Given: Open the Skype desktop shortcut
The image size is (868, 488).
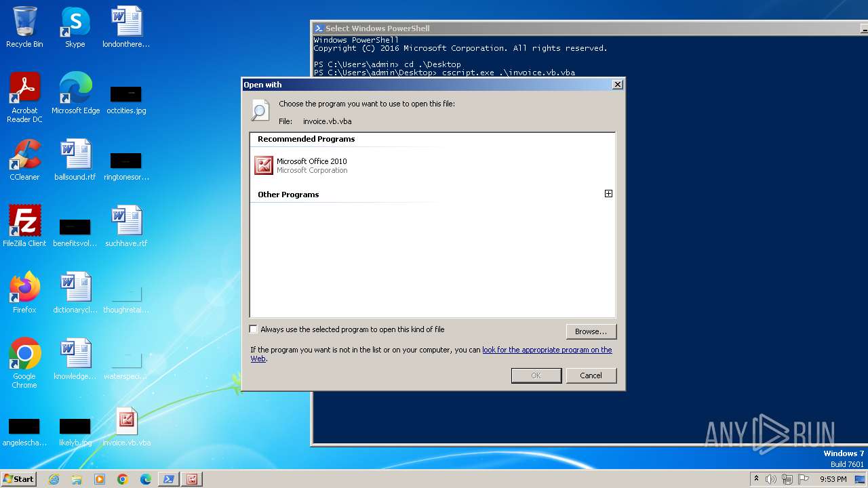Looking at the screenshot, I should click(75, 27).
